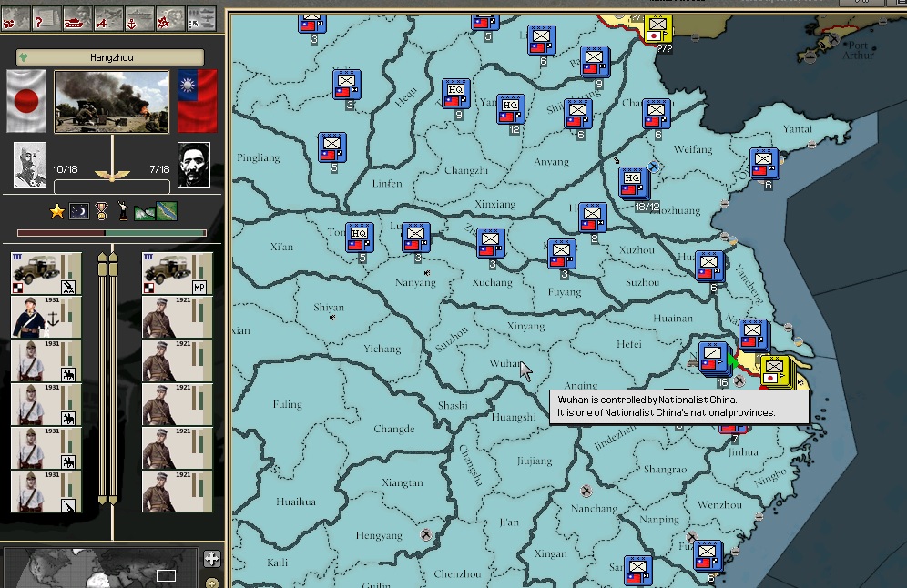This screenshot has width=907, height=588.
Task: Click the first toolbar icon with red hearts
Action: [15, 17]
